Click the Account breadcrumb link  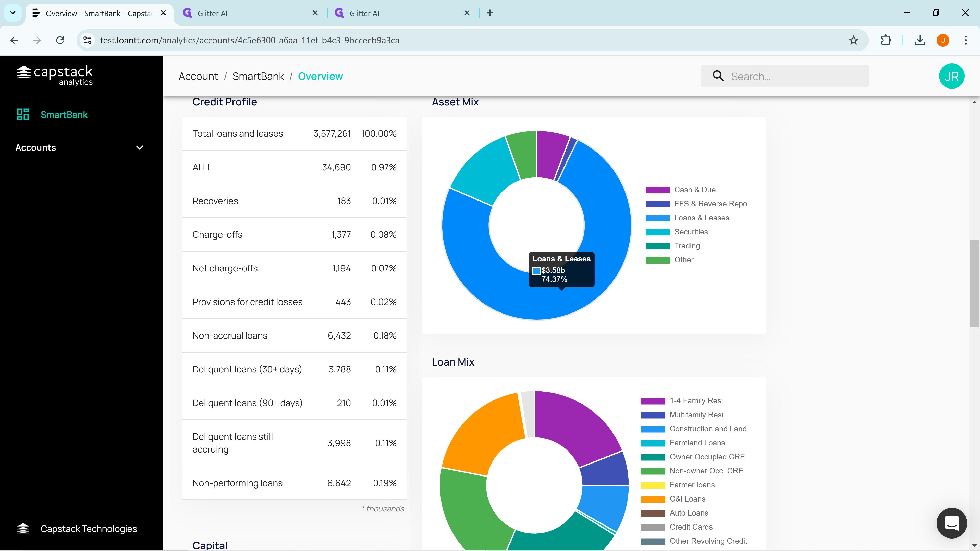[x=198, y=77]
